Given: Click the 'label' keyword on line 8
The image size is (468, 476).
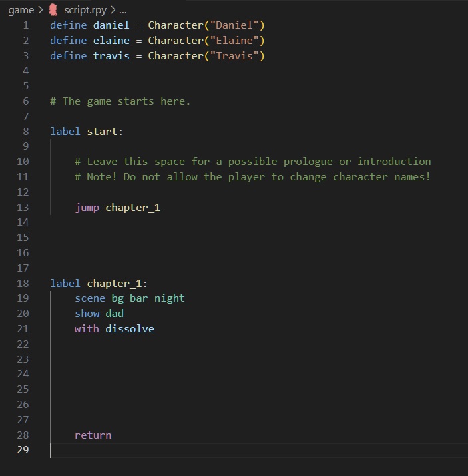Looking at the screenshot, I should [x=65, y=131].
